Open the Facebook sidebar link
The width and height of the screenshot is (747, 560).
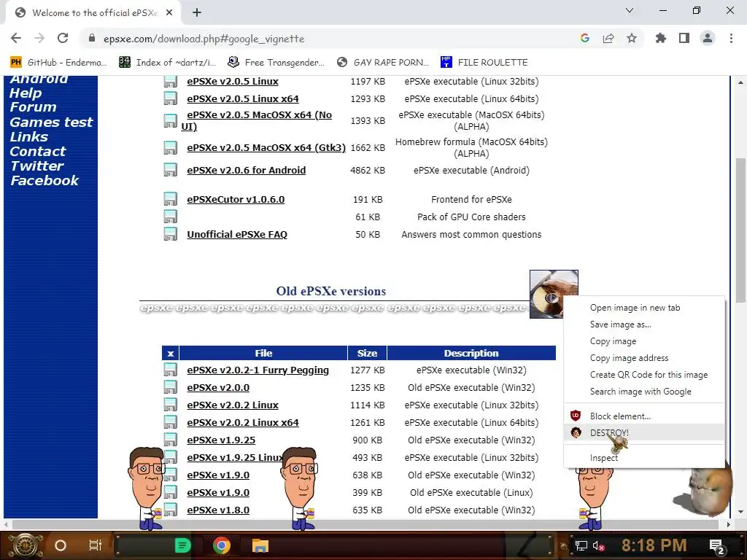[44, 181]
